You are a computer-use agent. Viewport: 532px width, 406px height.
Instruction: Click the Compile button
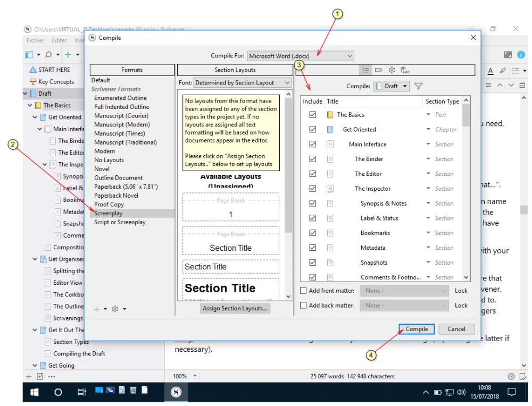click(417, 329)
